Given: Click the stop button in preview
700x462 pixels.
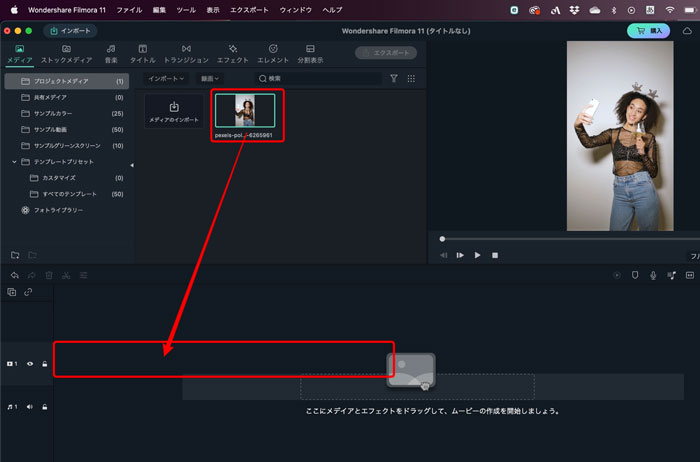Looking at the screenshot, I should click(495, 255).
